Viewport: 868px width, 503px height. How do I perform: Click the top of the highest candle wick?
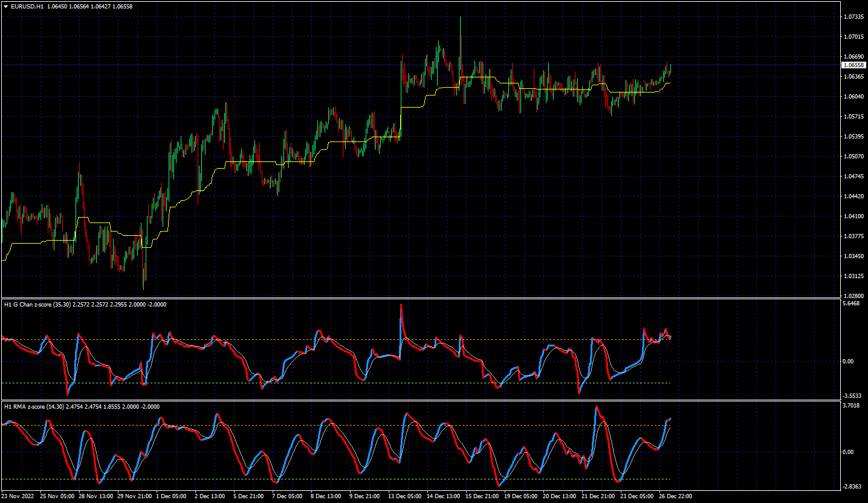[460, 17]
